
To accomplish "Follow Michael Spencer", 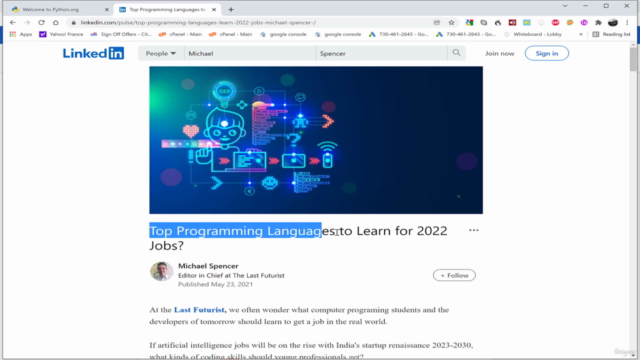I will coord(454,276).
